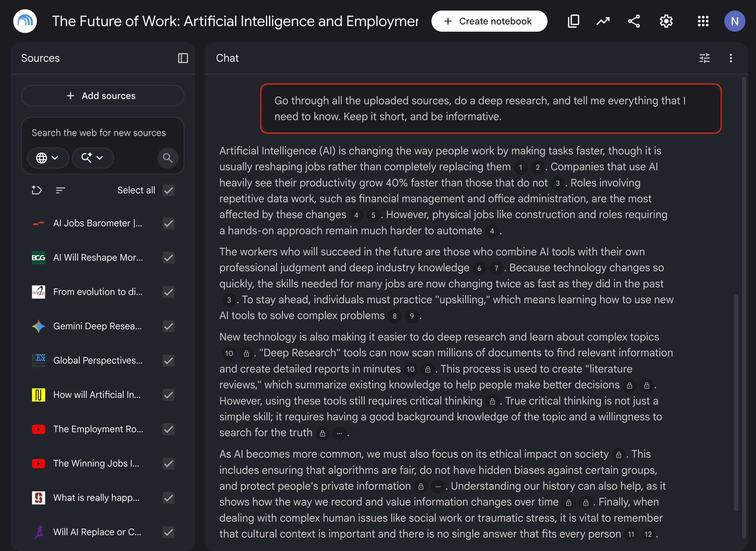Click the From evolution to di... source icon
The width and height of the screenshot is (756, 551).
pos(38,292)
